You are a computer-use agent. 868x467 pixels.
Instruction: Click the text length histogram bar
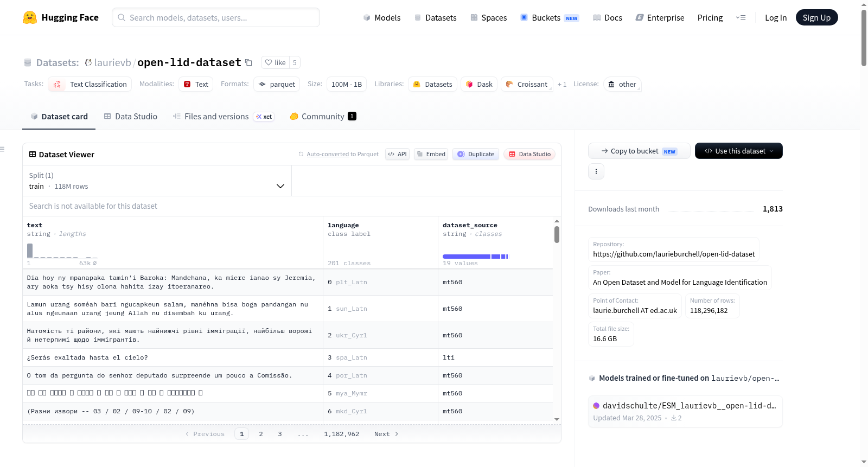point(30,250)
